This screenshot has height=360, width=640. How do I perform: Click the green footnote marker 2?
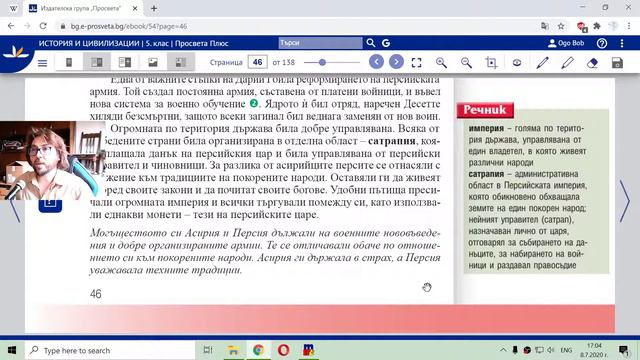point(254,104)
